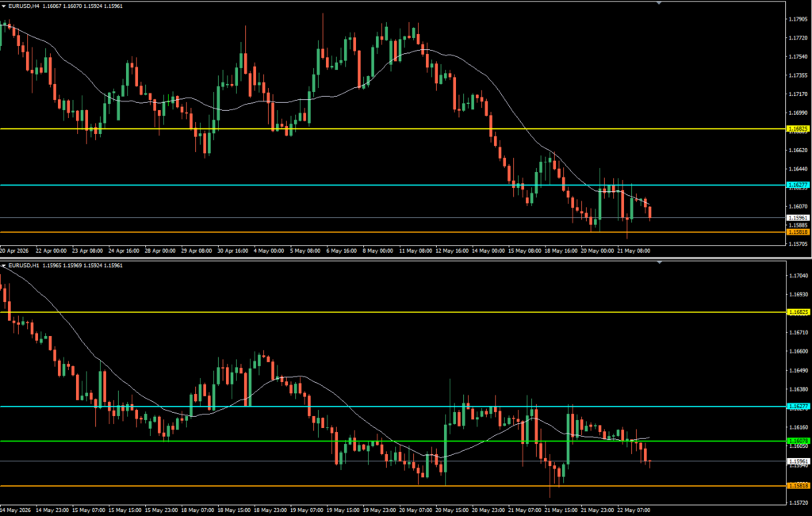The height and width of the screenshot is (516, 812).
Task: Click the 18 May 07:00 time label
Action: (x=197, y=510)
